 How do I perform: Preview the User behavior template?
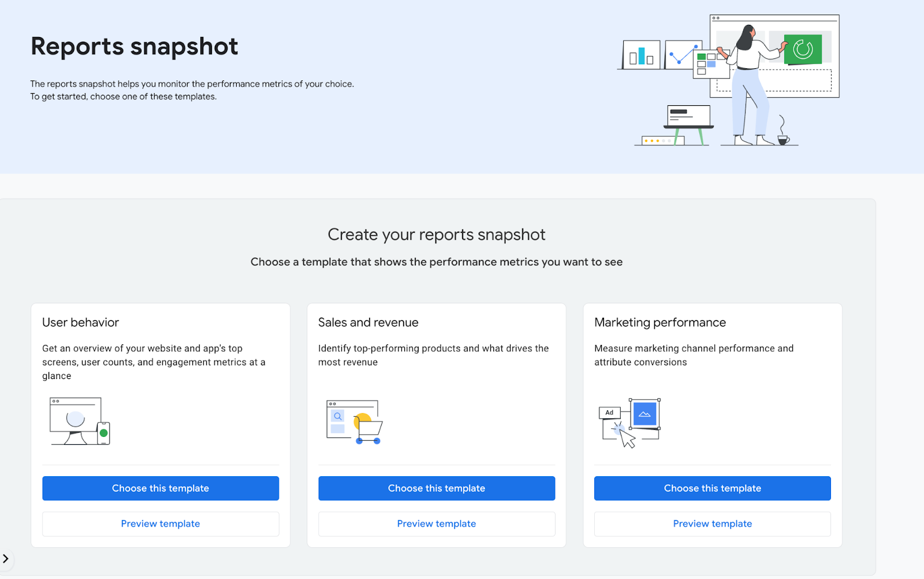coord(160,524)
